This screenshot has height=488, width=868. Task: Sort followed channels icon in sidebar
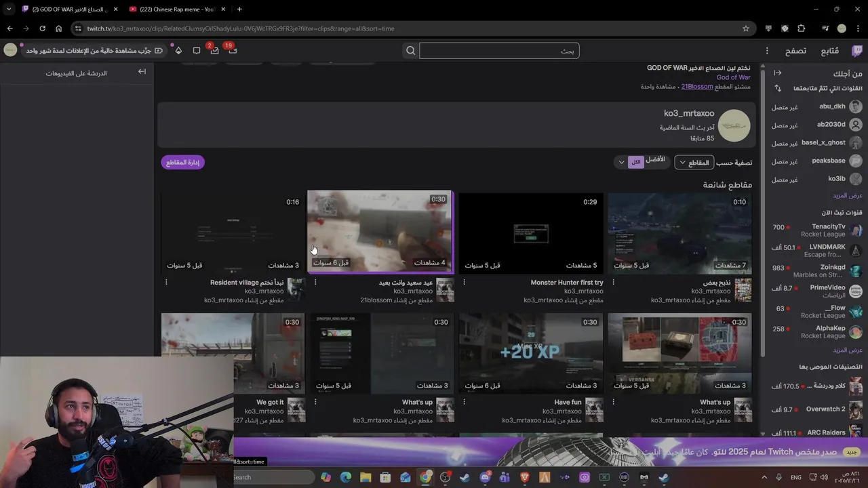pos(778,88)
